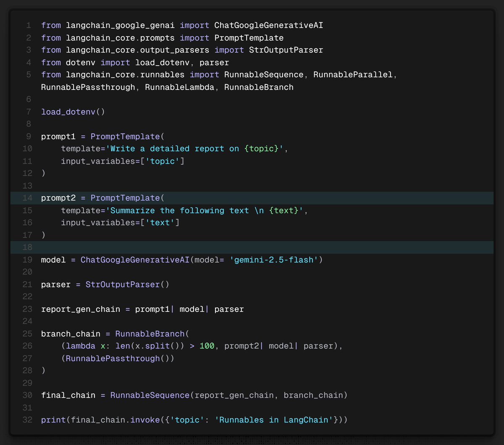Click the number 100 on line 26

(207, 346)
